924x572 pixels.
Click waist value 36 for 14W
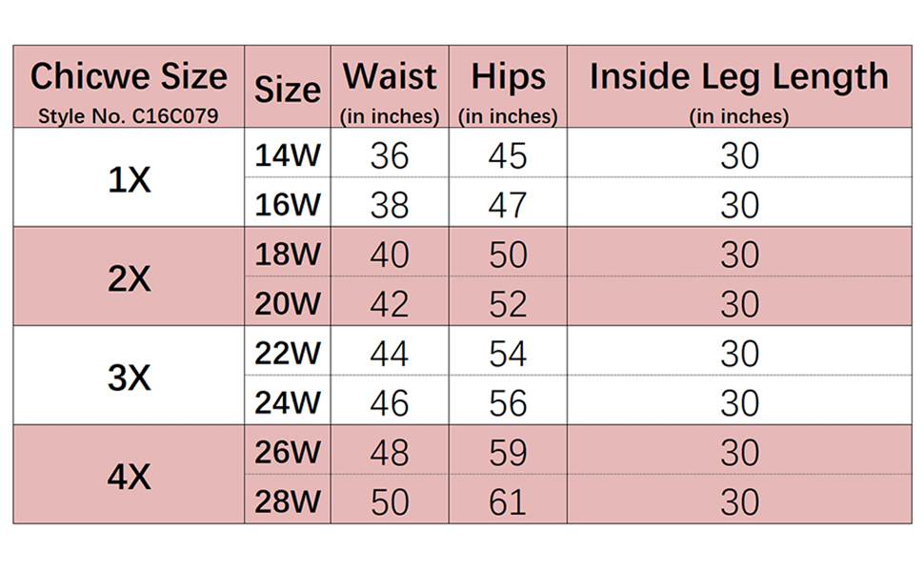coord(390,155)
